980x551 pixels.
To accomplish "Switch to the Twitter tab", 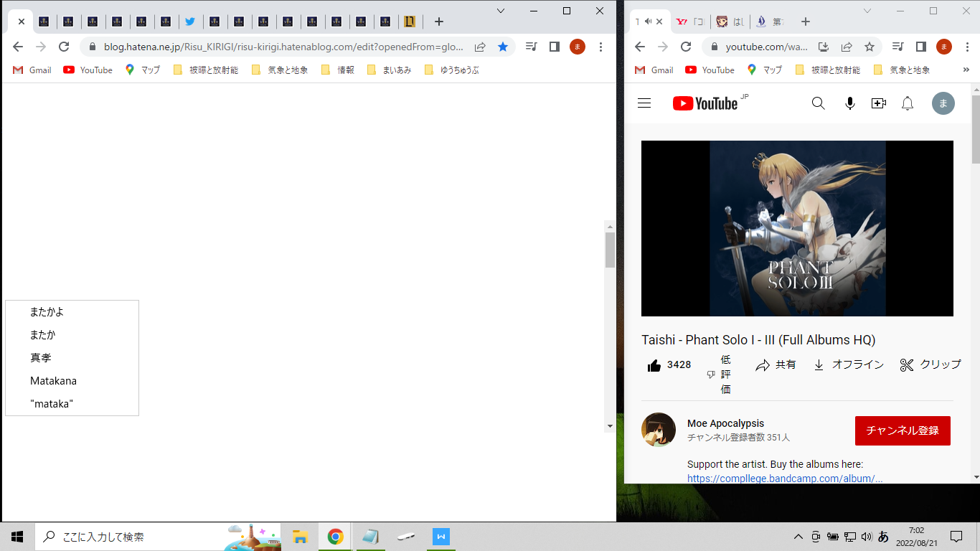I will (190, 22).
